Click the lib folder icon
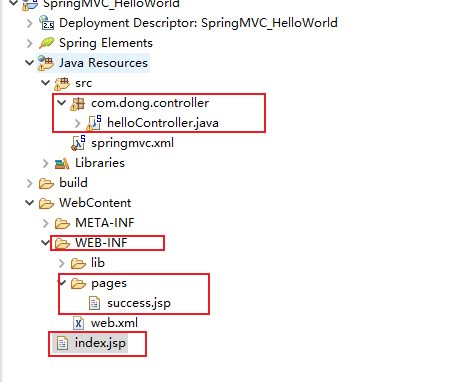 pyautogui.click(x=78, y=263)
